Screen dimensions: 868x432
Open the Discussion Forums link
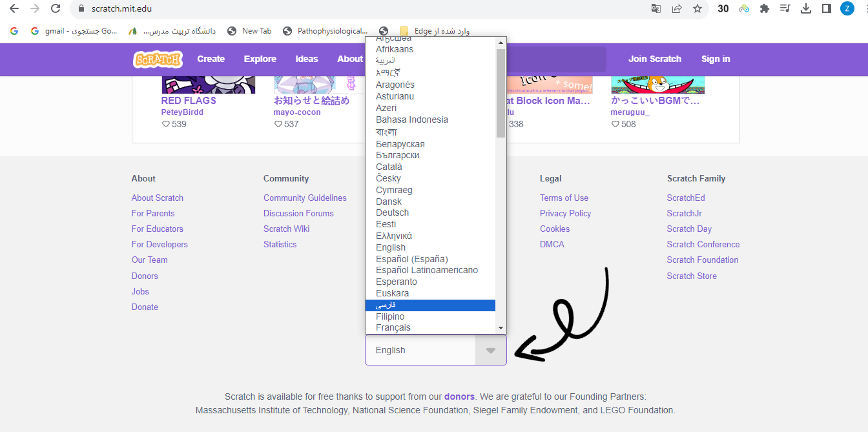pos(298,213)
